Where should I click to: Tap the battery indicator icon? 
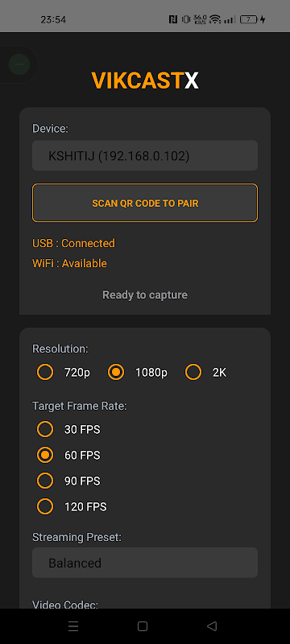click(248, 19)
